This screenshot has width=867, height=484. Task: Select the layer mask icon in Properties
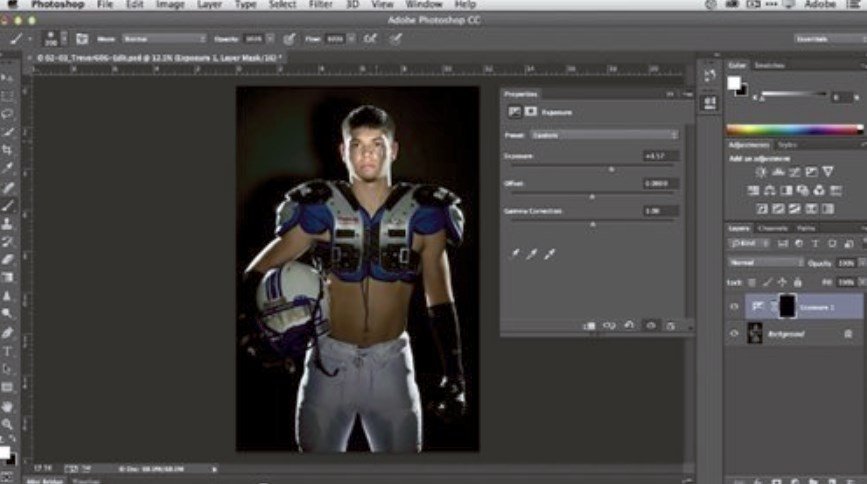pos(531,112)
